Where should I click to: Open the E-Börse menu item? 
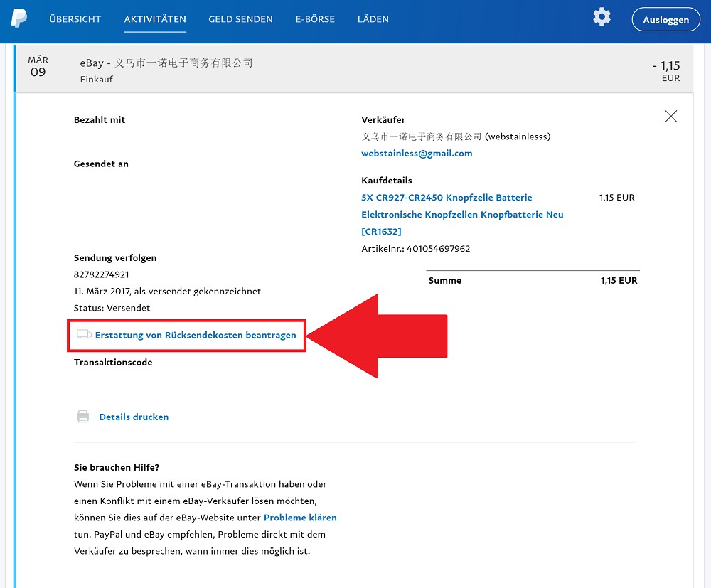click(315, 19)
